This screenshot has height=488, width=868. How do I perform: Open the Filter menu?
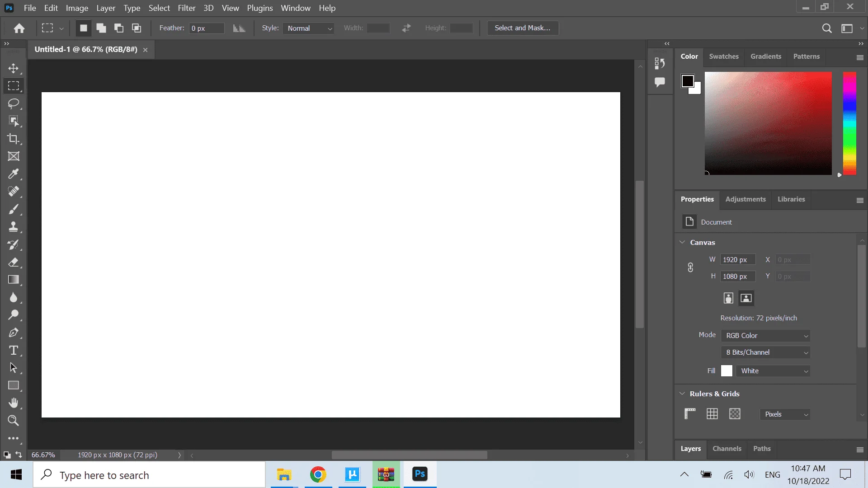coord(186,8)
